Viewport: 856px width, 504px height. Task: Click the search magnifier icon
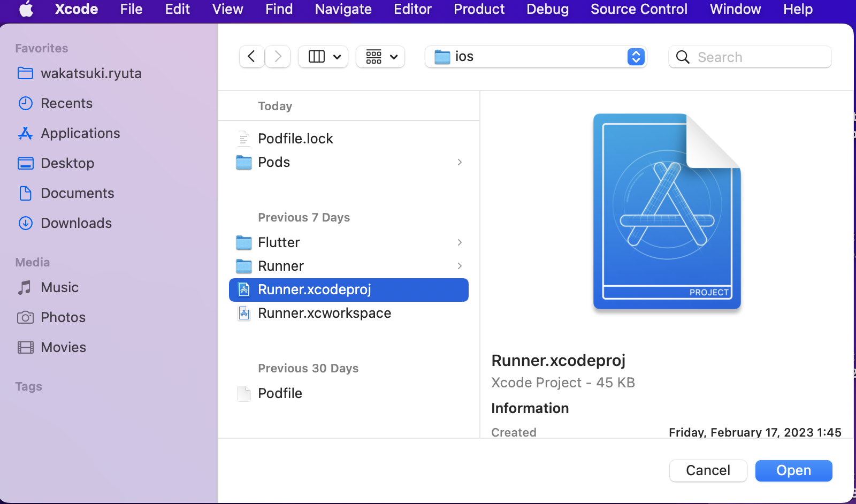click(683, 57)
